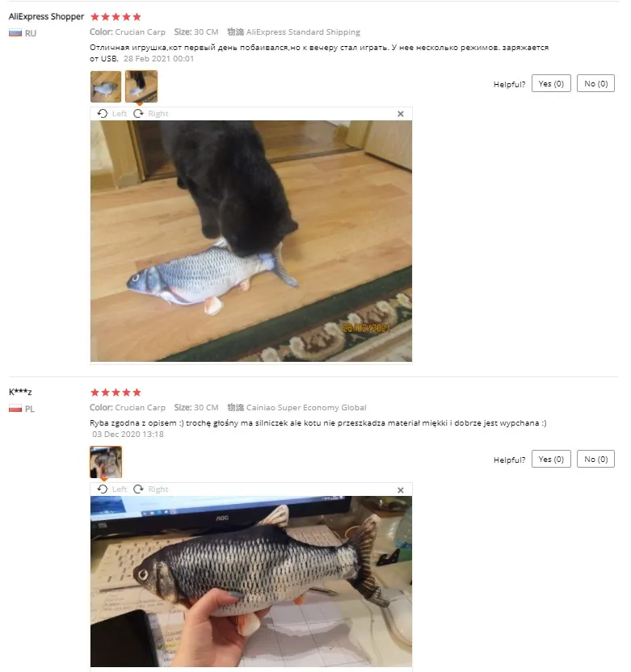This screenshot has height=672, width=631.
Task: Click the large hand holding fish image
Action: coord(251,582)
